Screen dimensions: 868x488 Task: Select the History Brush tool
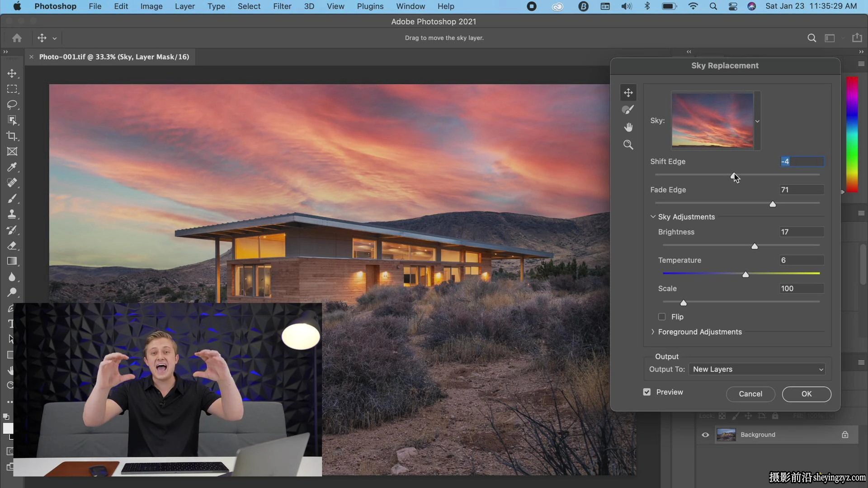12,230
